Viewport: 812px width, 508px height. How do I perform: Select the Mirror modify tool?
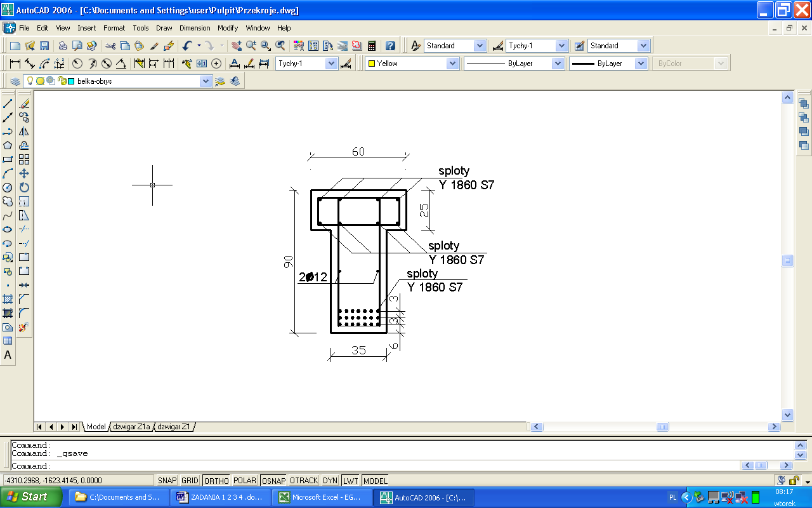point(24,131)
